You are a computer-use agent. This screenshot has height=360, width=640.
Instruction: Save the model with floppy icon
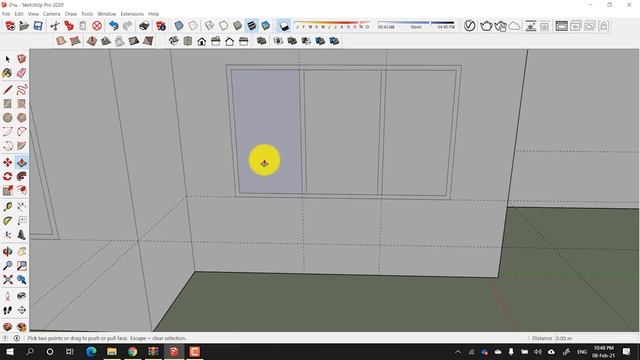click(x=38, y=26)
